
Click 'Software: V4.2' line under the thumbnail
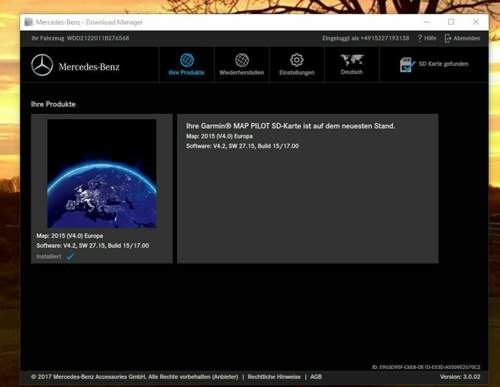pos(93,245)
